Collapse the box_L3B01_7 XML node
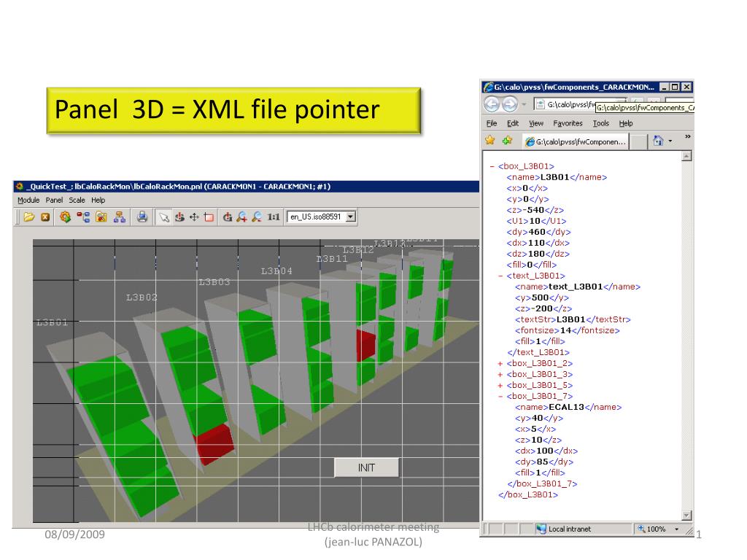Screen dimensions: 747x560 500,397
